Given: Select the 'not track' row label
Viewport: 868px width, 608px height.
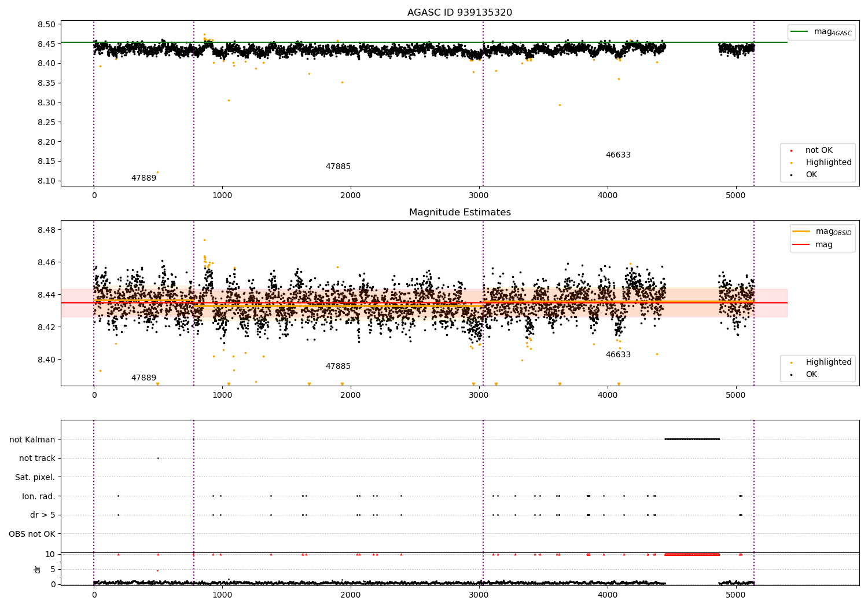Looking at the screenshot, I should click(37, 459).
